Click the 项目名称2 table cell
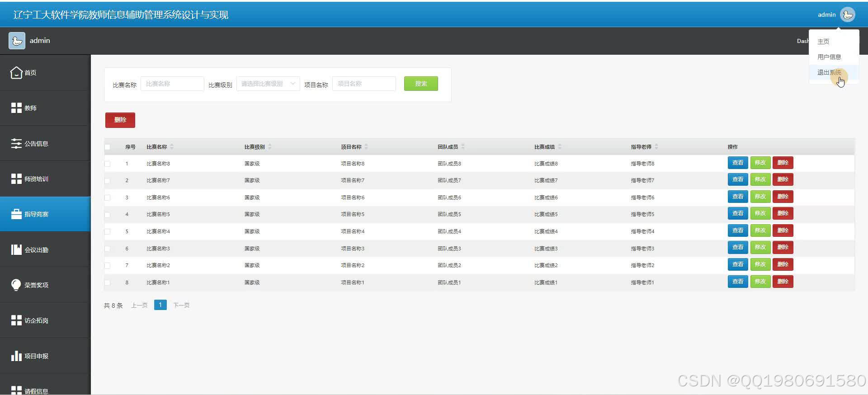868x395 pixels. (353, 265)
